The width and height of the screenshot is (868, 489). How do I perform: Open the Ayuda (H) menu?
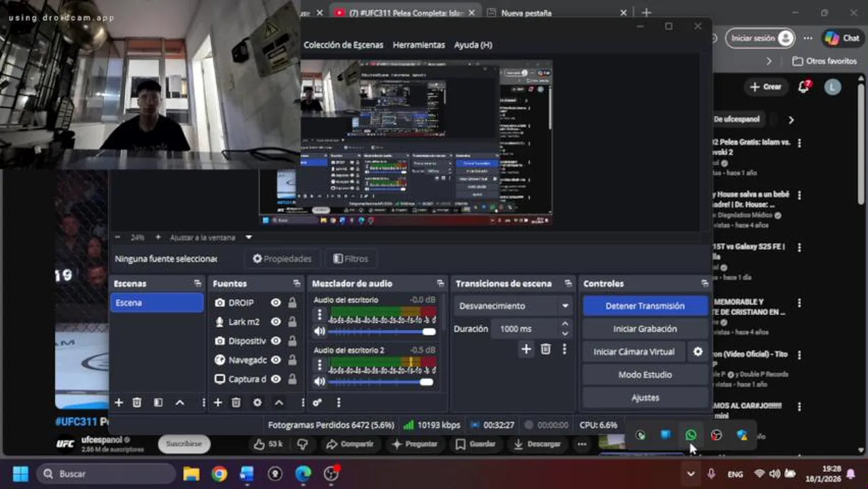(473, 45)
